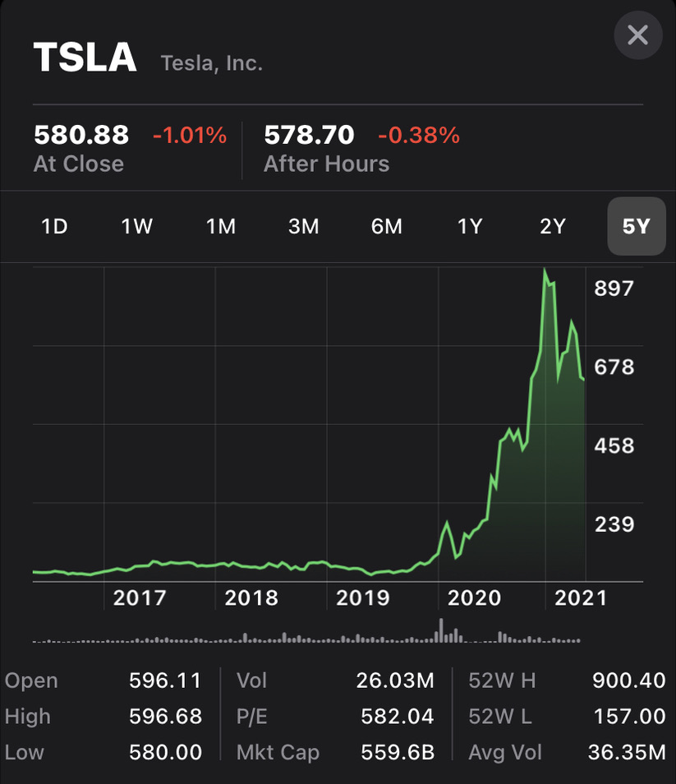
Task: Select the 1D time range
Action: pyautogui.click(x=54, y=226)
